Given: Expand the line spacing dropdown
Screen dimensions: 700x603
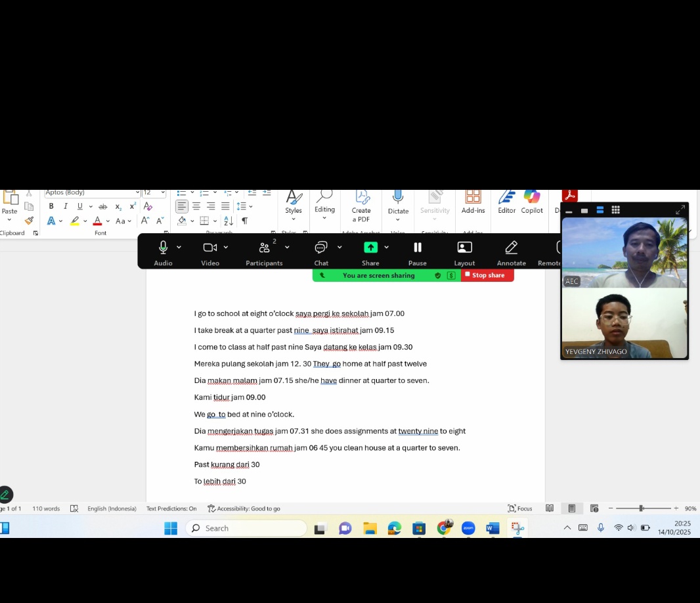Looking at the screenshot, I should click(x=251, y=206).
